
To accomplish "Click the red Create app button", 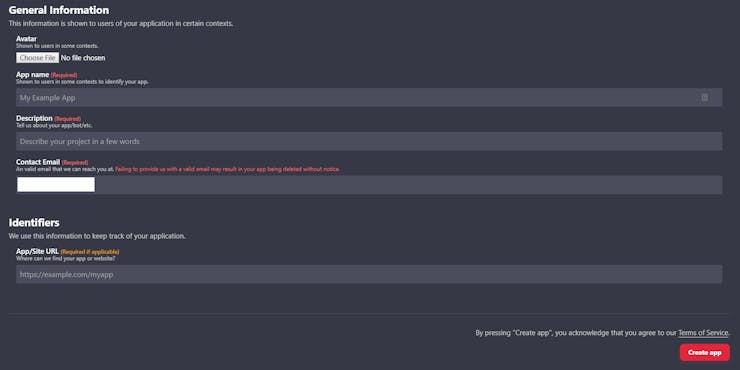I will [x=705, y=353].
